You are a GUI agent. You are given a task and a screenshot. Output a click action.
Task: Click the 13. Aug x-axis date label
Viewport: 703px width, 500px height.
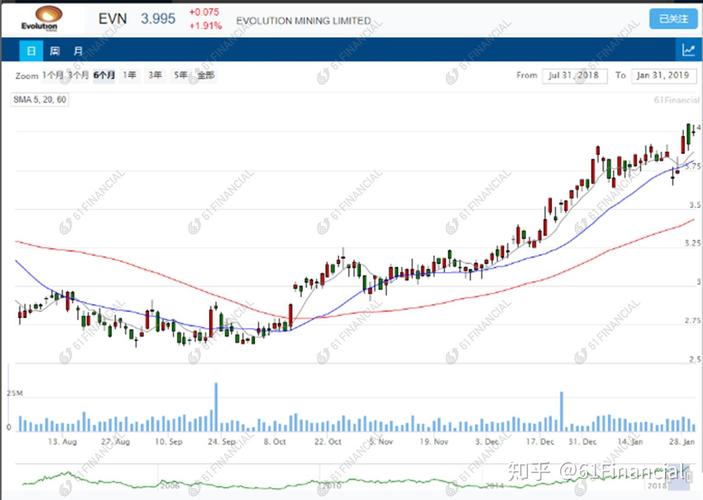click(x=62, y=442)
